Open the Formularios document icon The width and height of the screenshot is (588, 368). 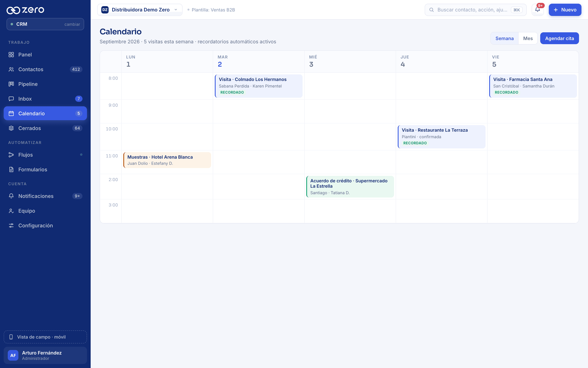pos(11,169)
